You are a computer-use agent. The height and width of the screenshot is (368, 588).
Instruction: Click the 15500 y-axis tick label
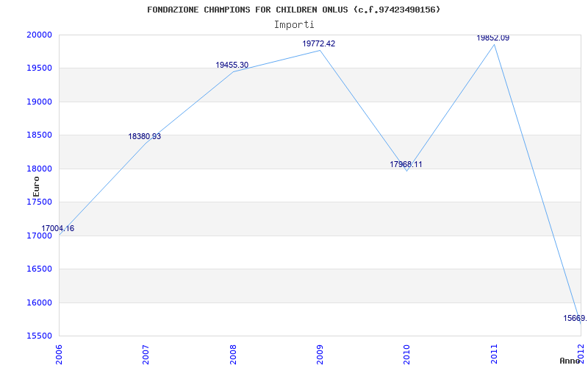pyautogui.click(x=39, y=336)
